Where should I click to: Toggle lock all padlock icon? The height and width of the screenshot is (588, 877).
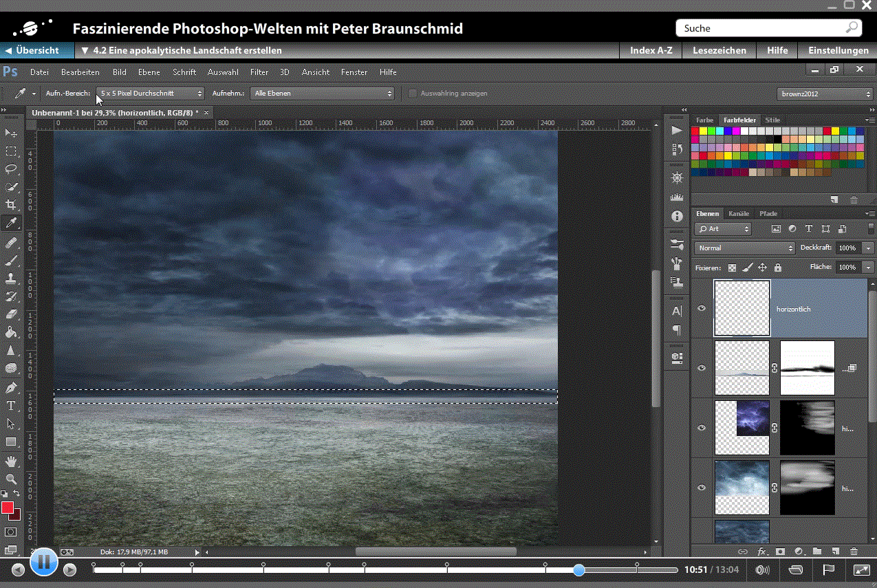pos(777,267)
